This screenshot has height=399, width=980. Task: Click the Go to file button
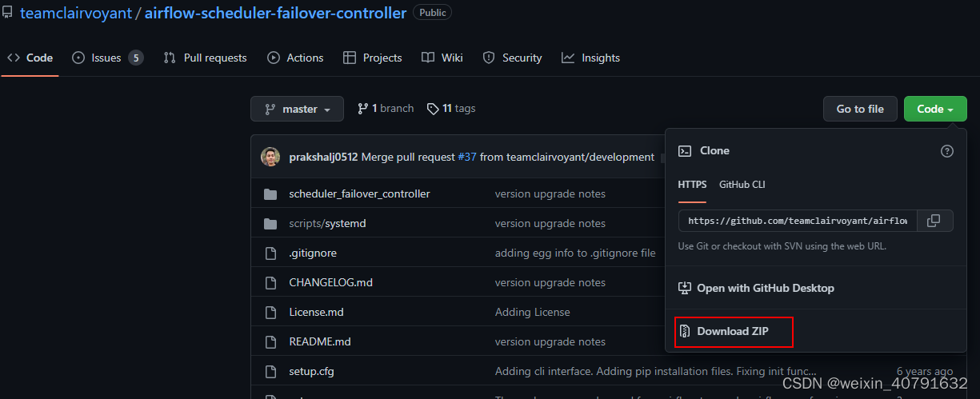click(860, 109)
